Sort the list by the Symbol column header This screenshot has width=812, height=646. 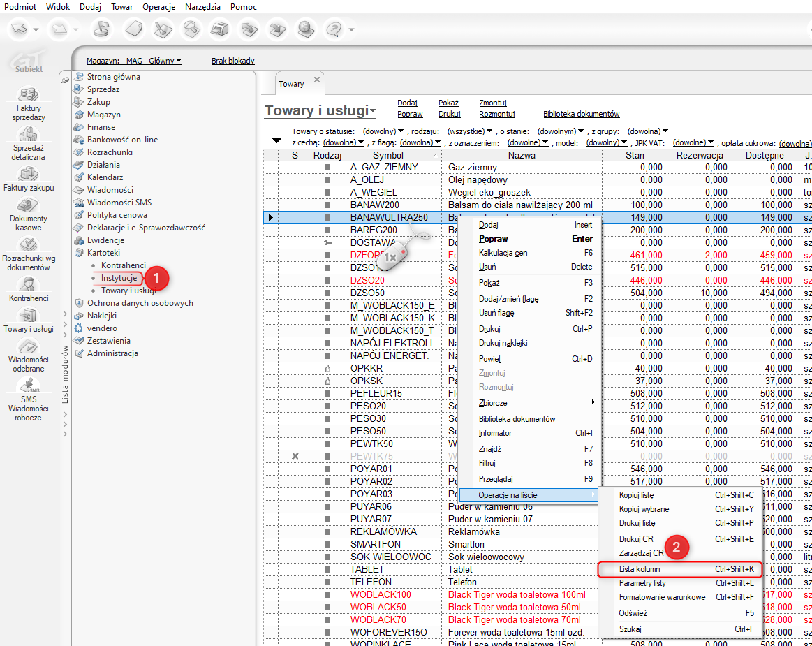[387, 155]
